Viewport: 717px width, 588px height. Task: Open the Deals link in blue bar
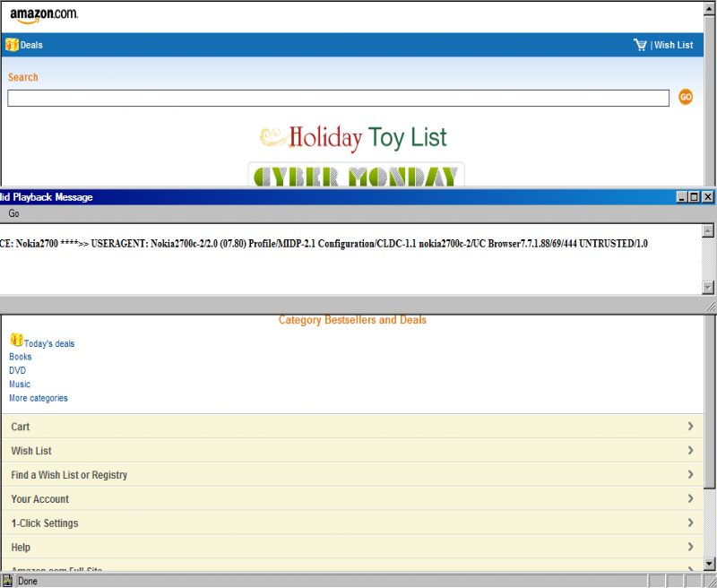tap(31, 46)
